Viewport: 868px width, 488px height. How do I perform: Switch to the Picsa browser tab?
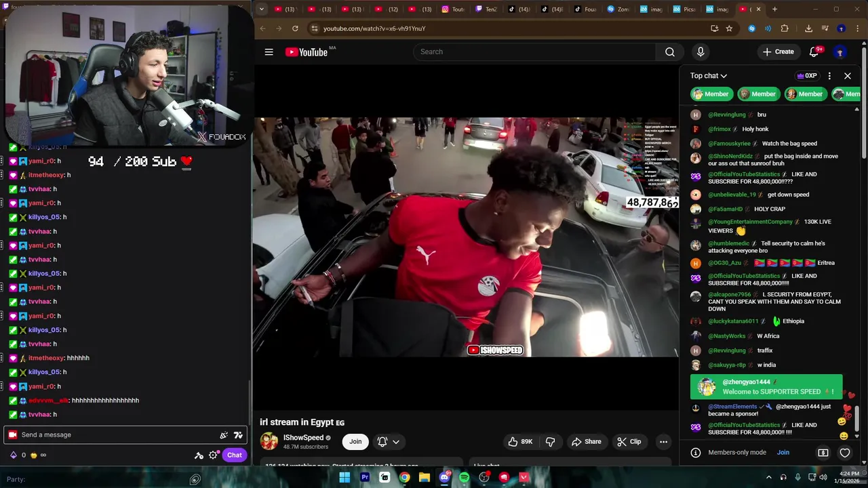pyautogui.click(x=684, y=9)
